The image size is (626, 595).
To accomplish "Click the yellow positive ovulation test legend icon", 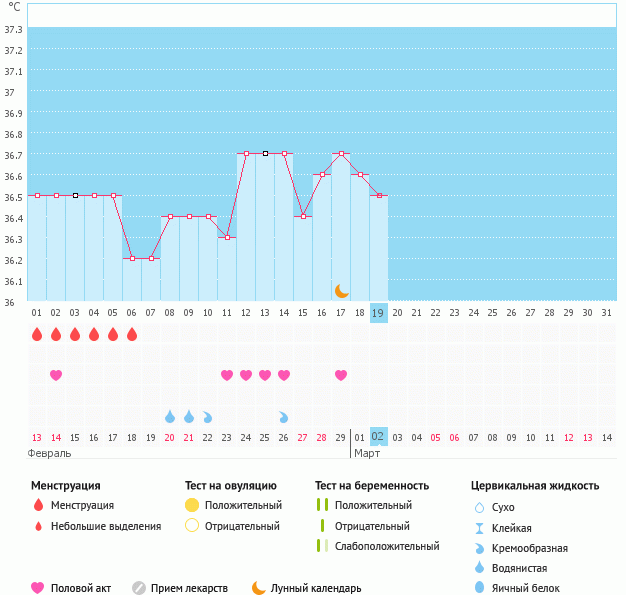I will [192, 505].
